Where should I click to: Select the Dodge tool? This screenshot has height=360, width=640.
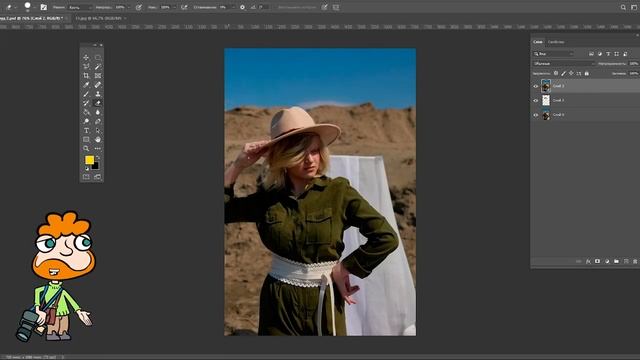pos(86,121)
